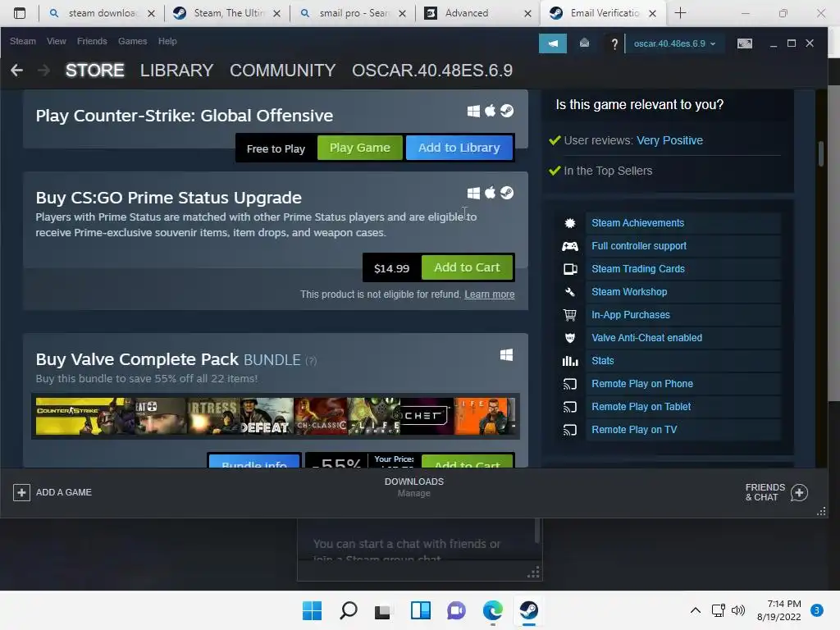This screenshot has width=840, height=630.
Task: Click the Stats bar chart icon
Action: point(570,361)
